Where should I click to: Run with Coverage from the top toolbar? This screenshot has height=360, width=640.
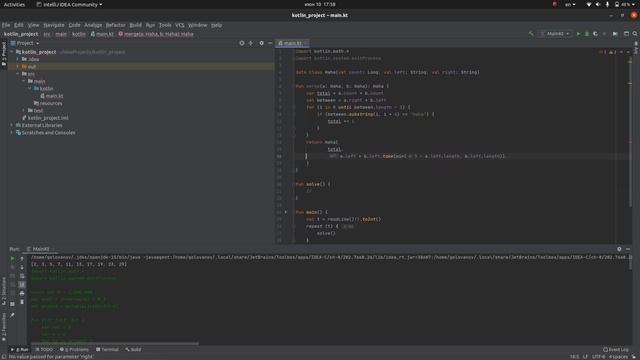pos(596,34)
